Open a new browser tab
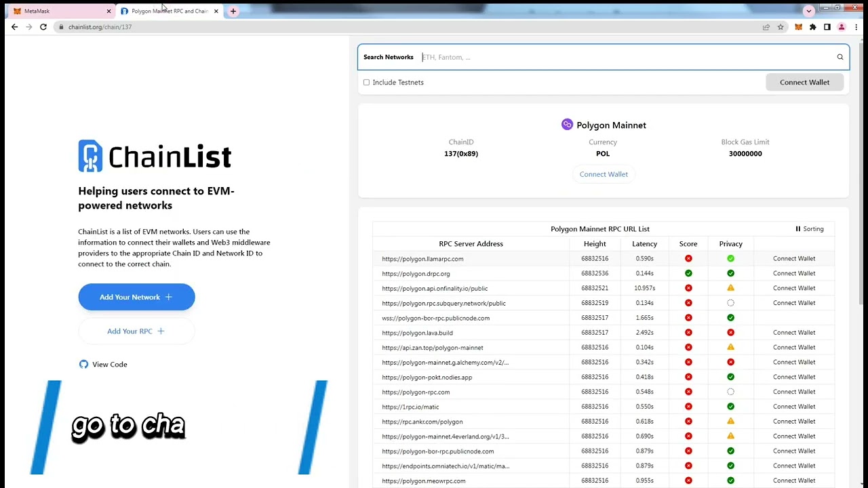The image size is (868, 488). [x=233, y=11]
